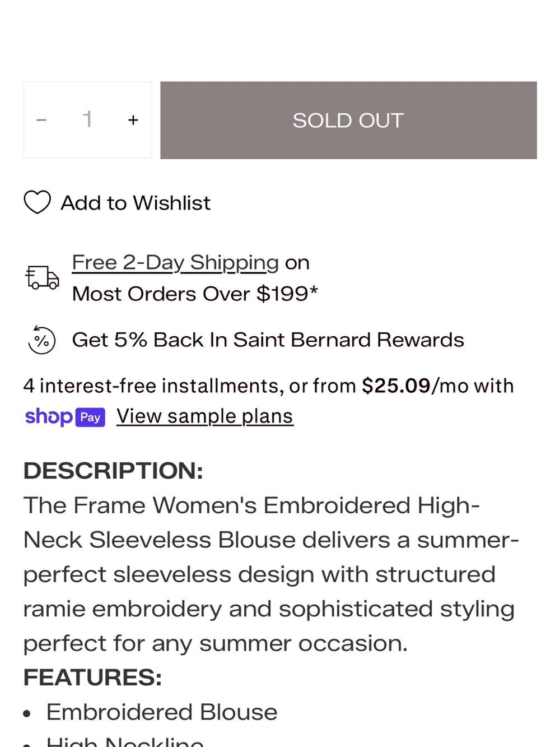This screenshot has width=560, height=747.
Task: Click the product description paragraph
Action: pyautogui.click(x=272, y=574)
